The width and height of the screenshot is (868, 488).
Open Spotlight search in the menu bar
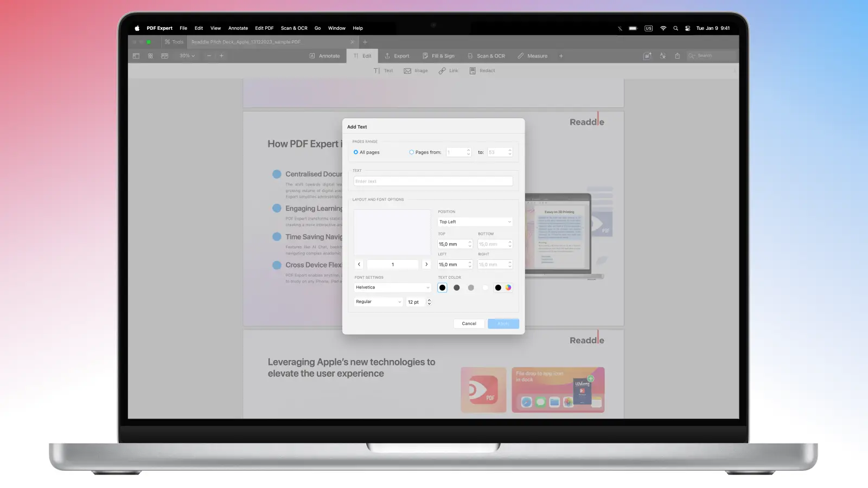[675, 28]
